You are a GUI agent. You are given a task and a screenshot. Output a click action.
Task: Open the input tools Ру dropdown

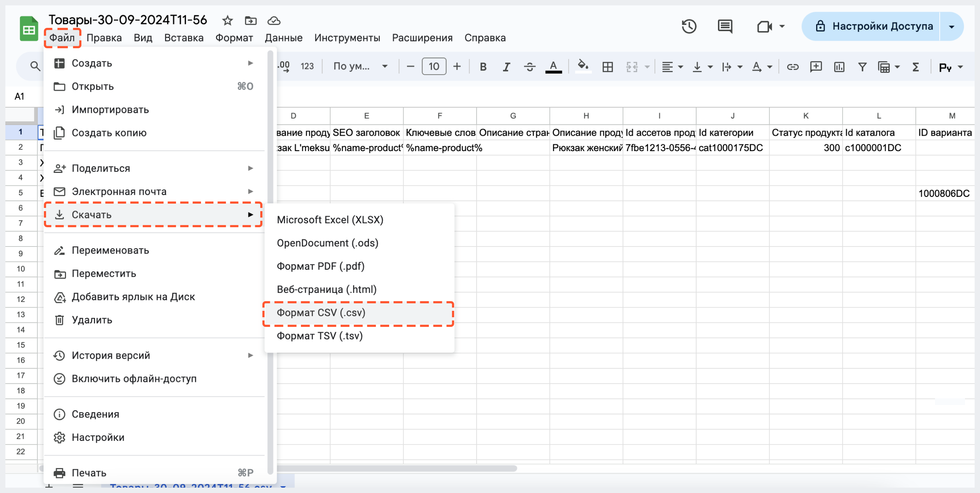[x=951, y=67]
